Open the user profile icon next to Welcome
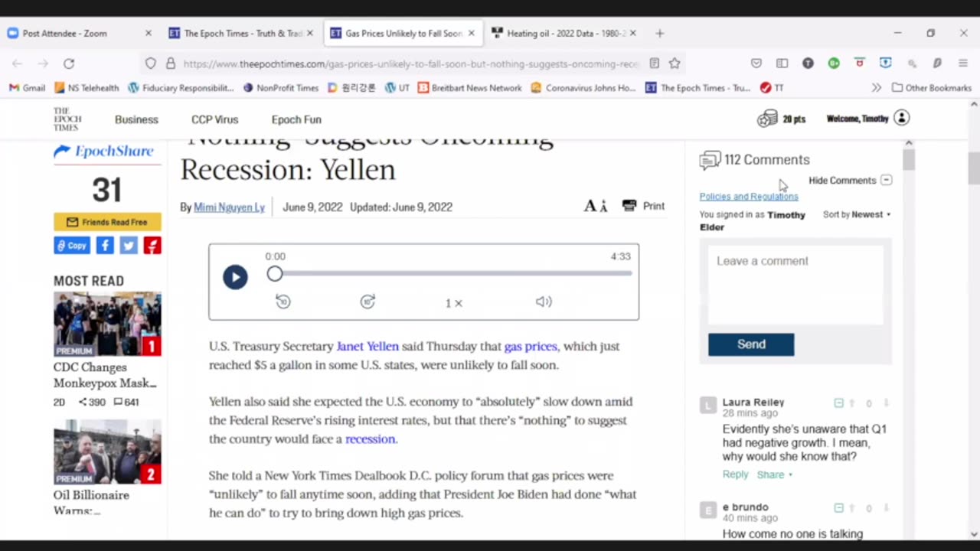This screenshot has width=980, height=551. pos(901,118)
